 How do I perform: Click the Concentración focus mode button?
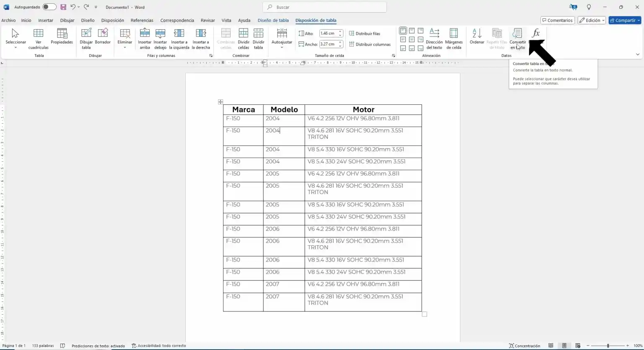click(525, 346)
